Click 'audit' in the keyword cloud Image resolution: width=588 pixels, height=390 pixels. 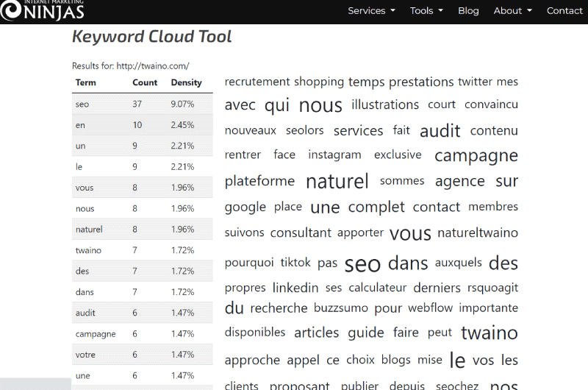point(440,131)
